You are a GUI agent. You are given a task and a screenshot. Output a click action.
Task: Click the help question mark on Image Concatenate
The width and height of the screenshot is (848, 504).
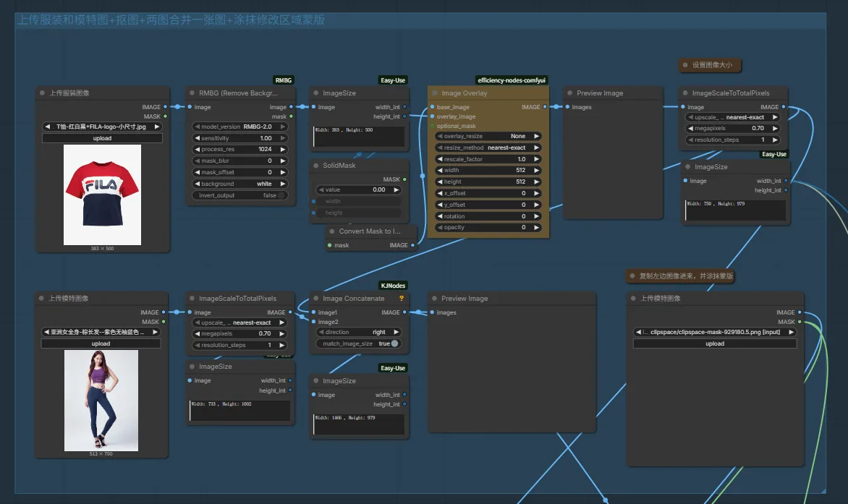click(x=402, y=298)
